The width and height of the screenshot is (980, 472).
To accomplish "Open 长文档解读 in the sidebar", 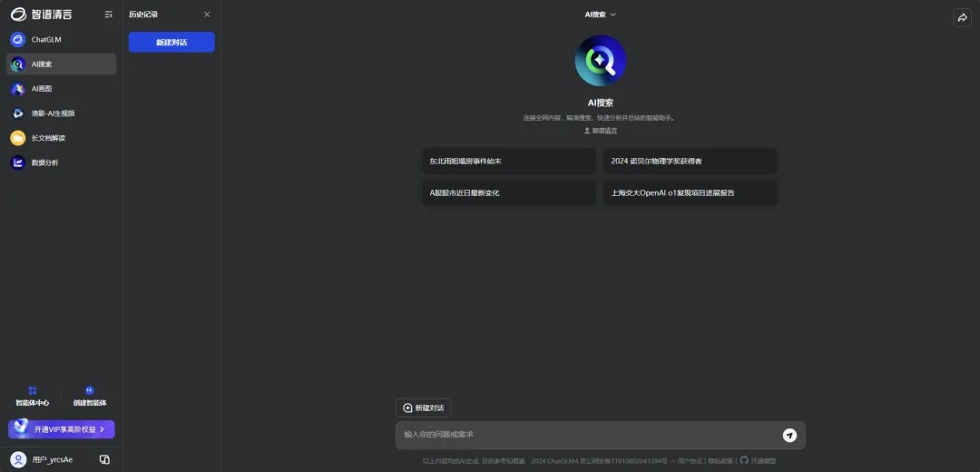I will (x=62, y=138).
